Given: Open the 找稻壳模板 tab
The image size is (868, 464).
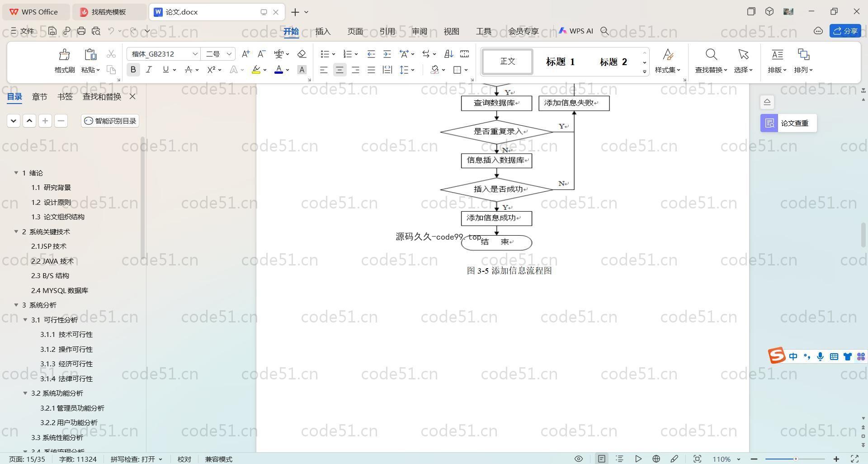Looking at the screenshot, I should point(109,12).
